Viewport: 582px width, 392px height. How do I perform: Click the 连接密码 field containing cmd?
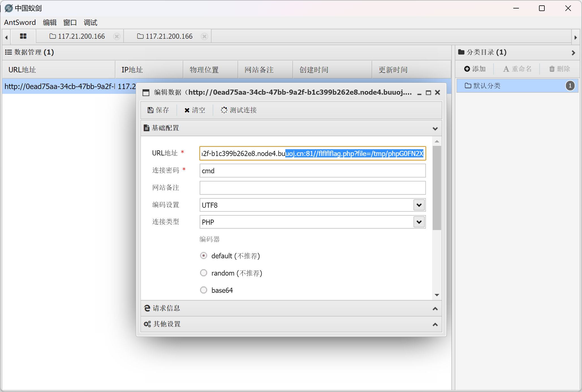point(312,171)
